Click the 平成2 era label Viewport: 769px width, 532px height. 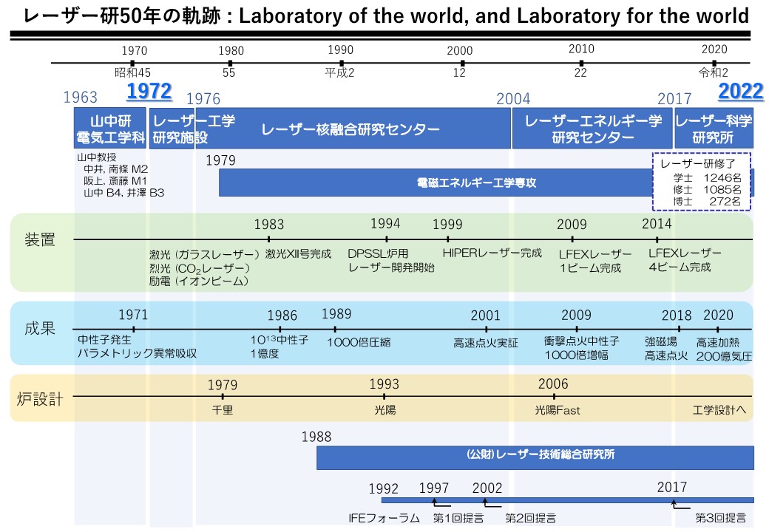point(339,72)
